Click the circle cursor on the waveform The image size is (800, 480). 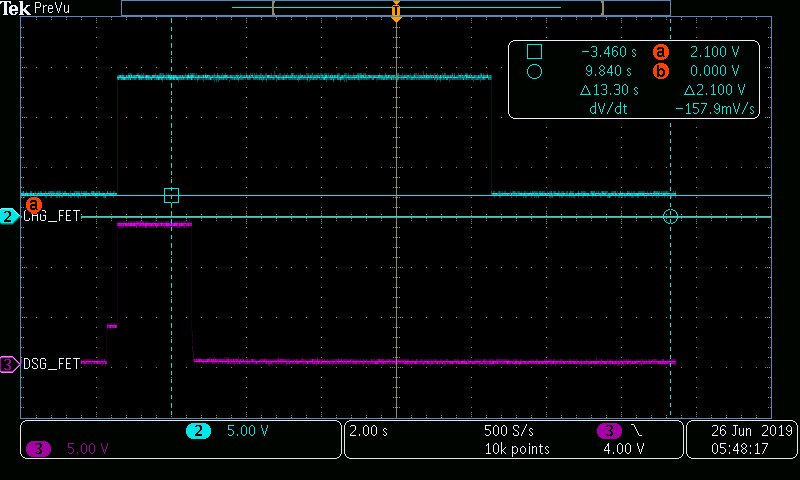670,216
